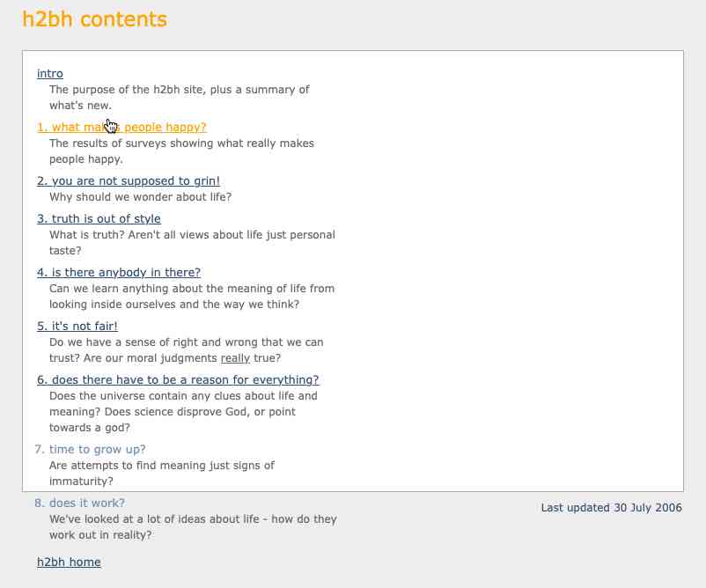This screenshot has height=588, width=706.
Task: Return to h2bh home
Action: click(x=69, y=562)
